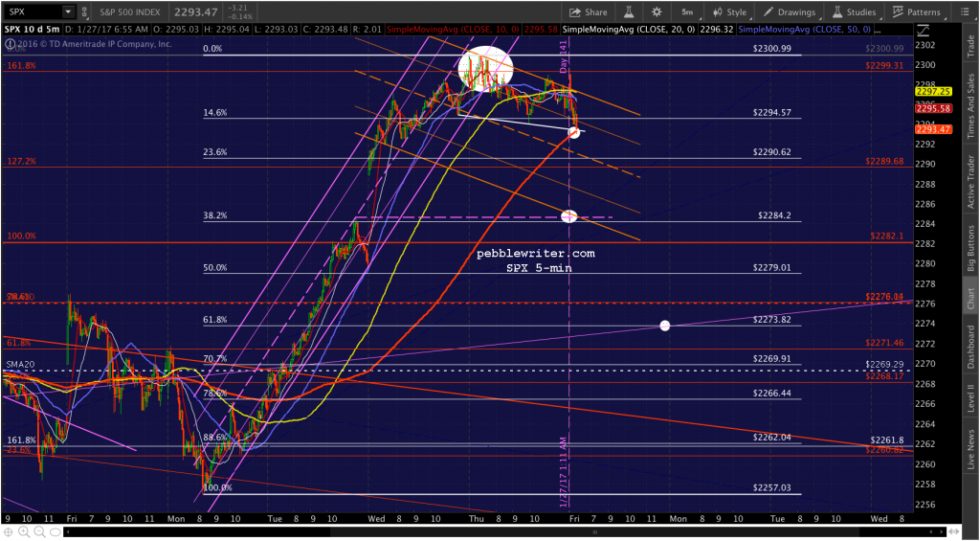Click the crosshair pan icon at bottom left

click(x=8, y=532)
